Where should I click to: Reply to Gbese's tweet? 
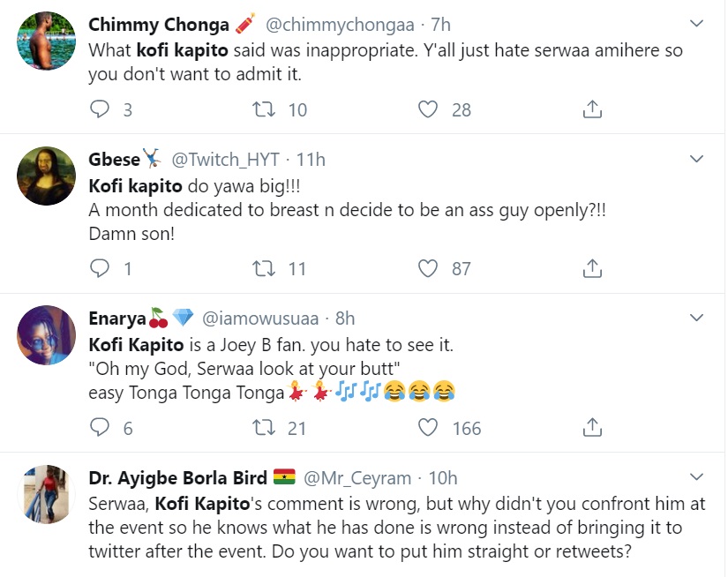pos(101,268)
